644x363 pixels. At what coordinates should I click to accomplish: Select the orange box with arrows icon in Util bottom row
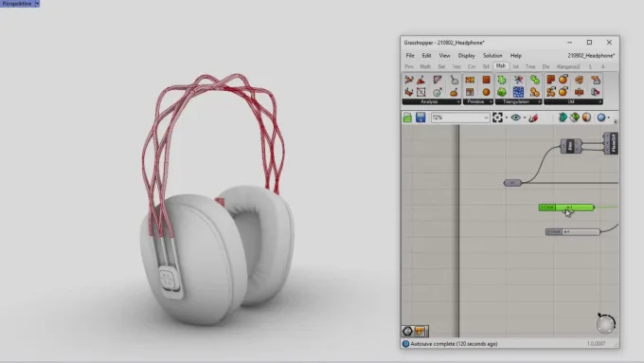tap(579, 92)
